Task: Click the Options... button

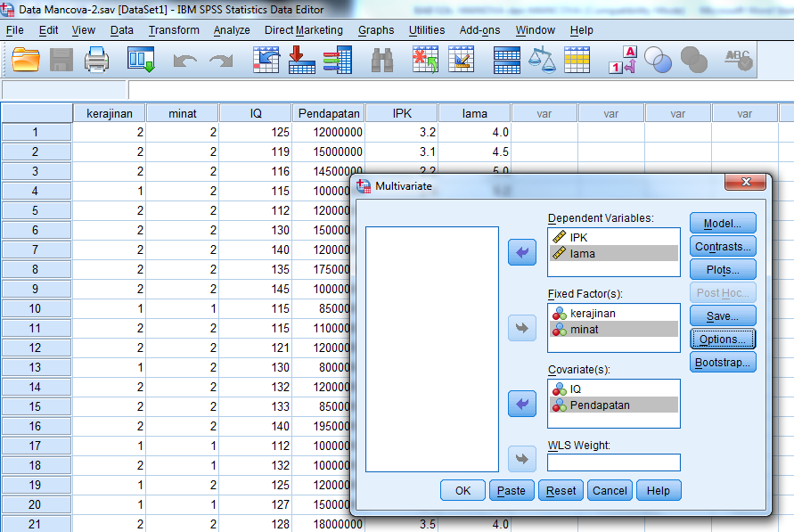Action: [722, 339]
